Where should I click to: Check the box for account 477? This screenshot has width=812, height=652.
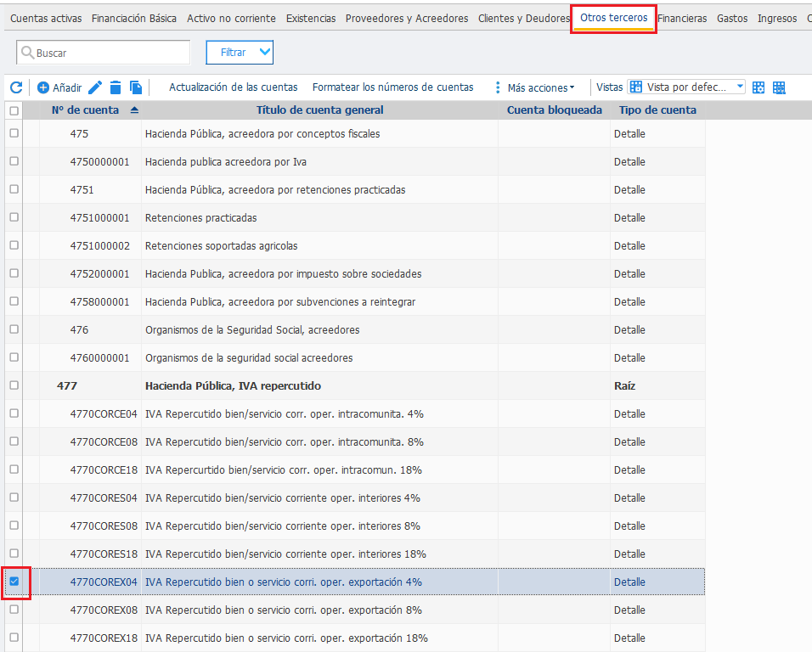click(14, 385)
